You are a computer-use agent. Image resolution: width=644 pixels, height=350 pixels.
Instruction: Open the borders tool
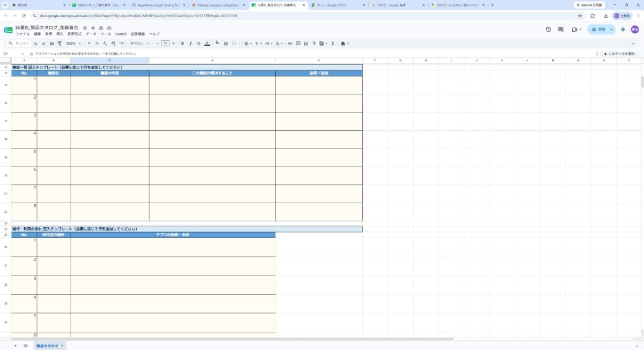pos(226,43)
